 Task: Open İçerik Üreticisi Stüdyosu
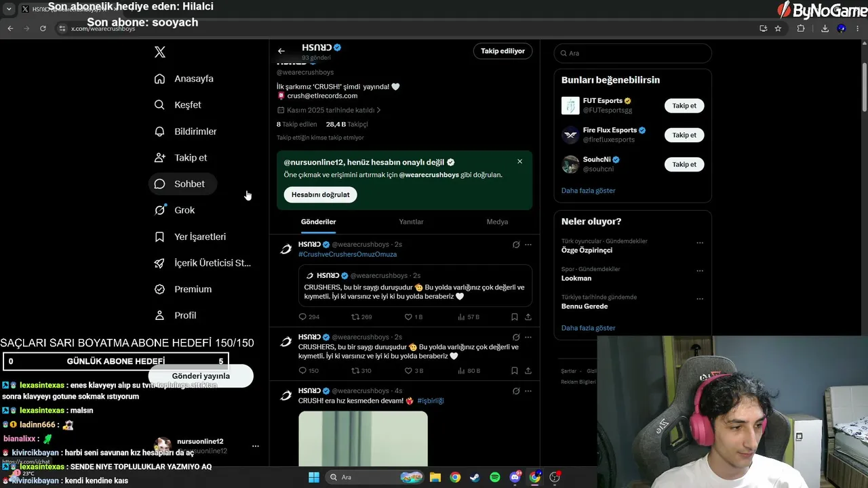203,263
